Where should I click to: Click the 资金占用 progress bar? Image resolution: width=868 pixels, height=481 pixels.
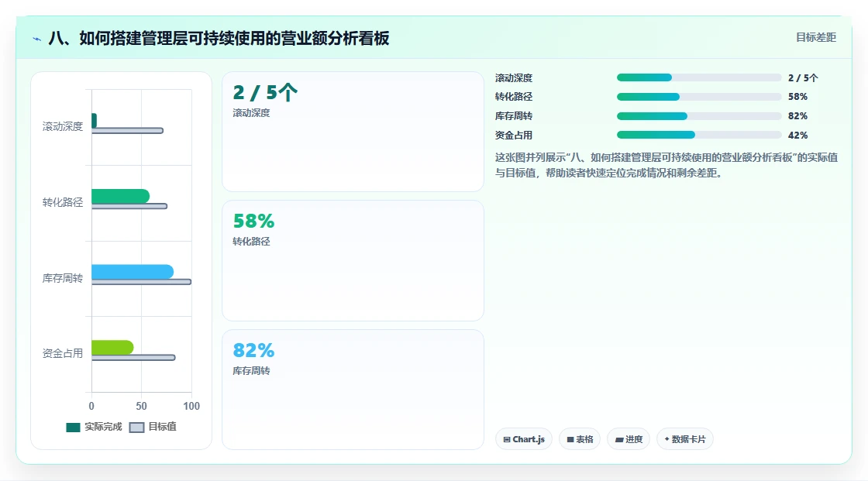(x=698, y=135)
